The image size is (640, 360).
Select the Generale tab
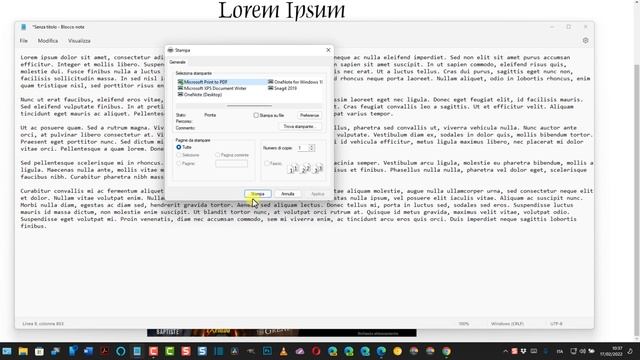coord(178,62)
